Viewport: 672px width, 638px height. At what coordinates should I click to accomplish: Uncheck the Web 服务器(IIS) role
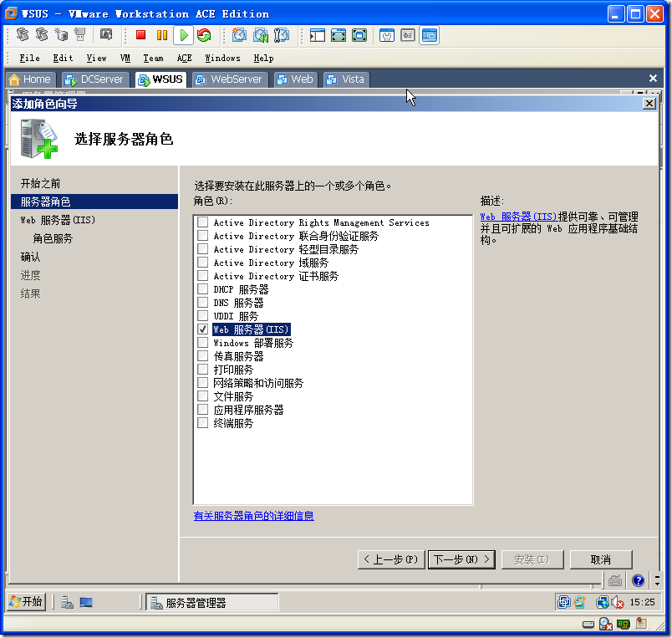(x=203, y=329)
